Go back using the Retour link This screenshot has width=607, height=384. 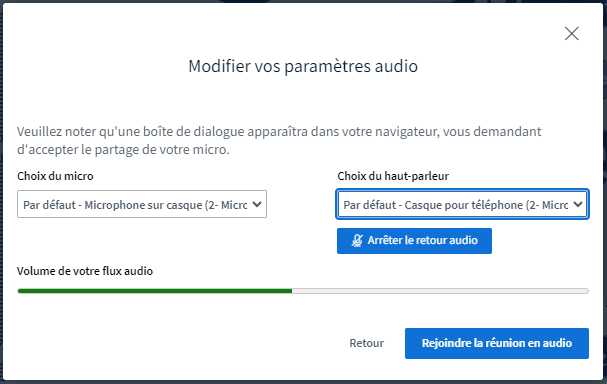click(367, 343)
